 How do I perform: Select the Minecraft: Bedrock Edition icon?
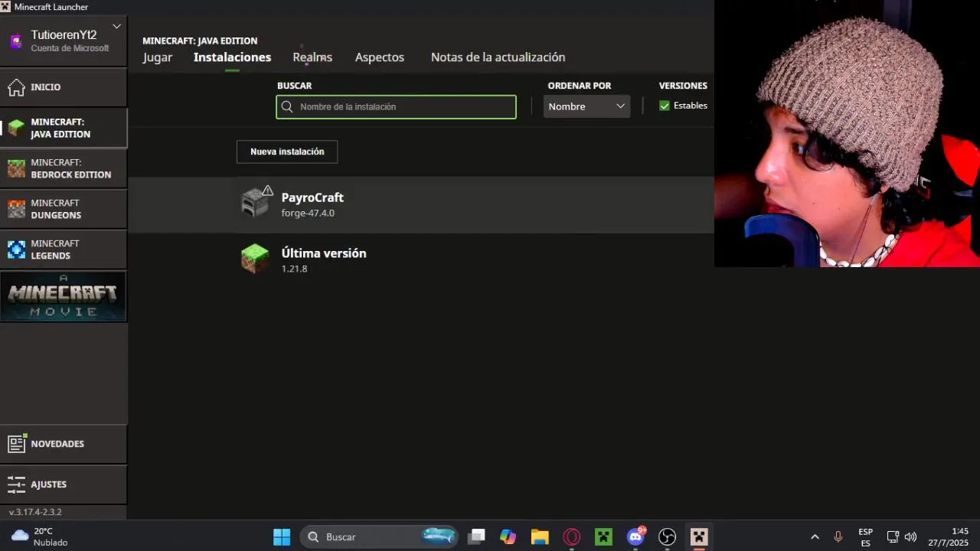pos(17,168)
